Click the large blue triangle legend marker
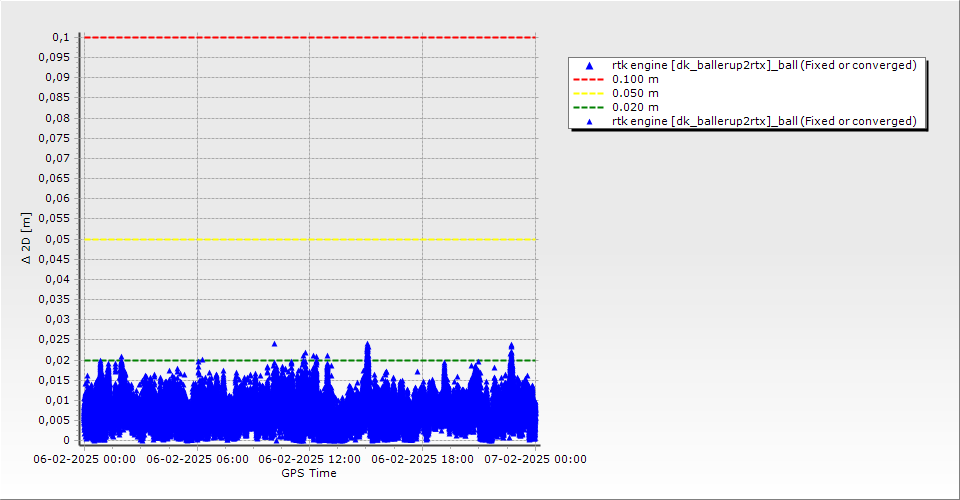The image size is (960, 500). 589,65
